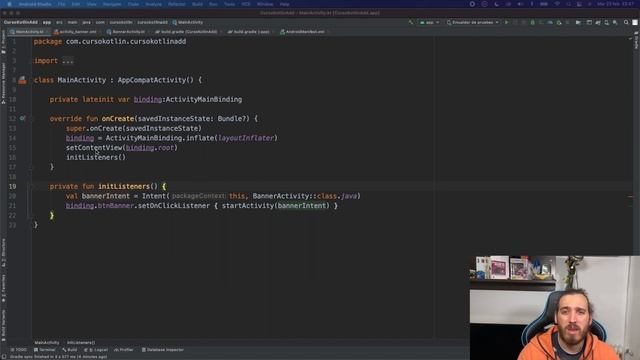Click the initListeners() call on line 16
The height and width of the screenshot is (360, 640).
click(96, 158)
